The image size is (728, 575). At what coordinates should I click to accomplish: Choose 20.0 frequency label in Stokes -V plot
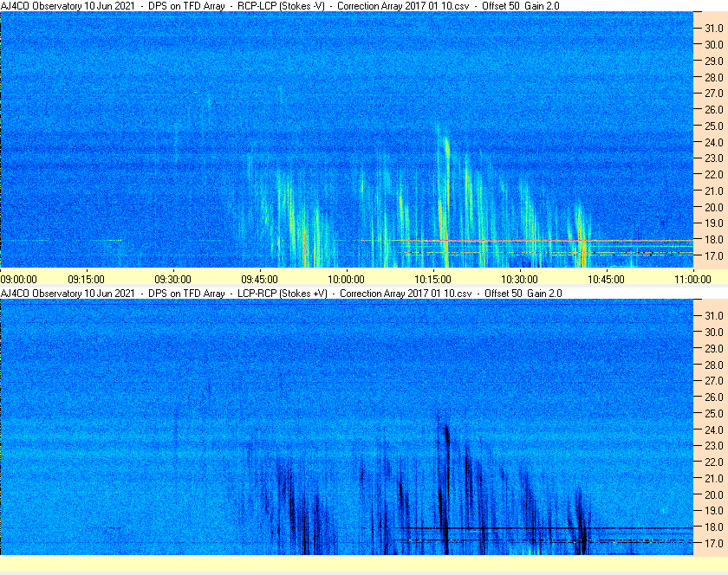[714, 207]
